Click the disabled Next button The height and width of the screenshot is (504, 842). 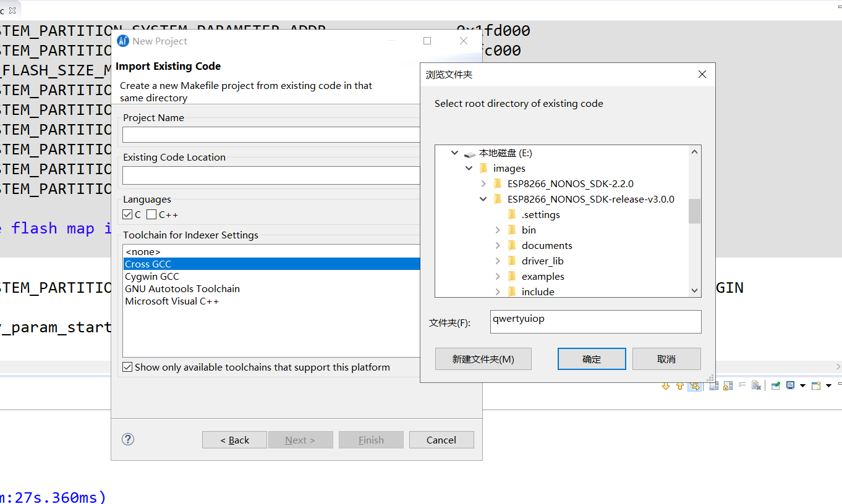(x=300, y=440)
